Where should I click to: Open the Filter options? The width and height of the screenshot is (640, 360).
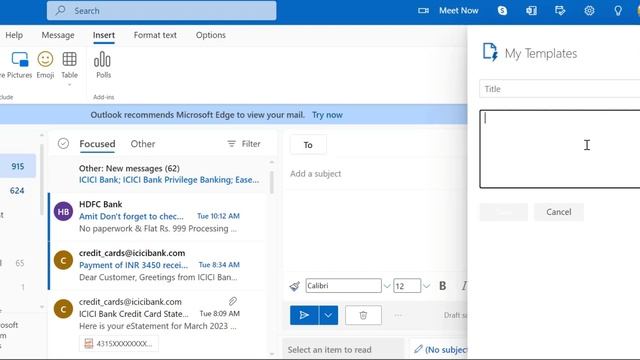244,144
